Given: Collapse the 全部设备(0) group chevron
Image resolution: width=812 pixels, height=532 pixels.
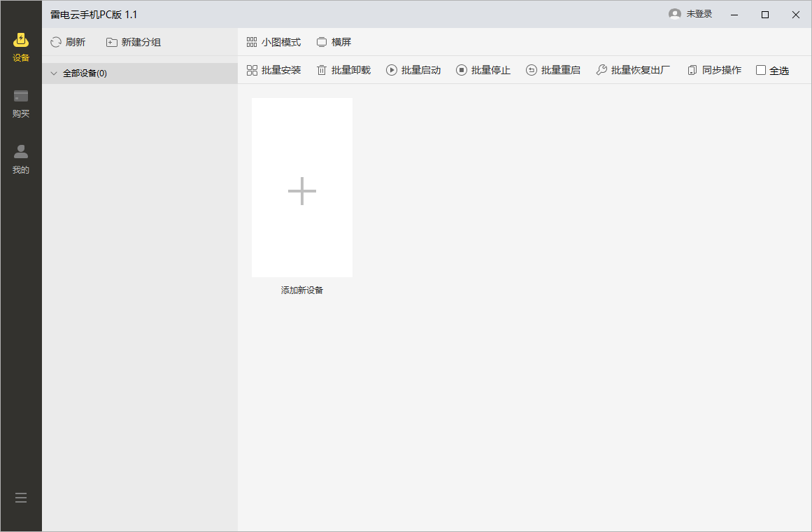Looking at the screenshot, I should coord(54,73).
